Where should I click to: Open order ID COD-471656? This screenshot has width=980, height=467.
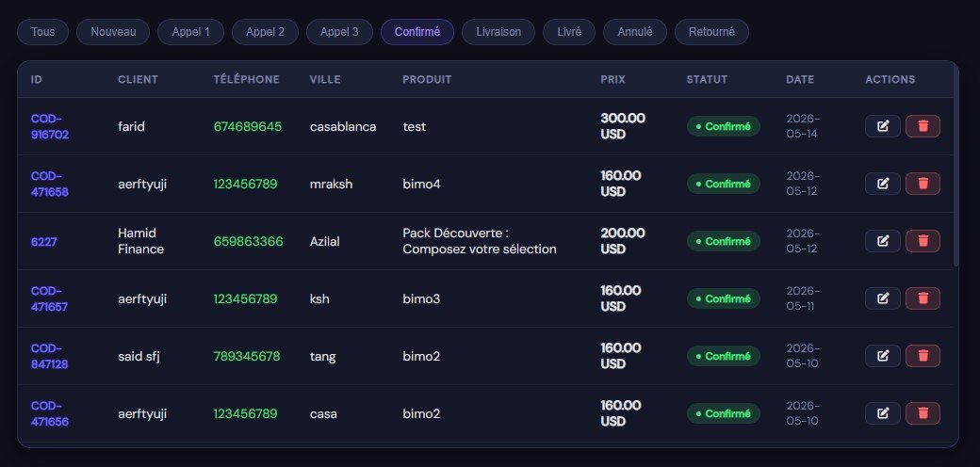pyautogui.click(x=50, y=413)
